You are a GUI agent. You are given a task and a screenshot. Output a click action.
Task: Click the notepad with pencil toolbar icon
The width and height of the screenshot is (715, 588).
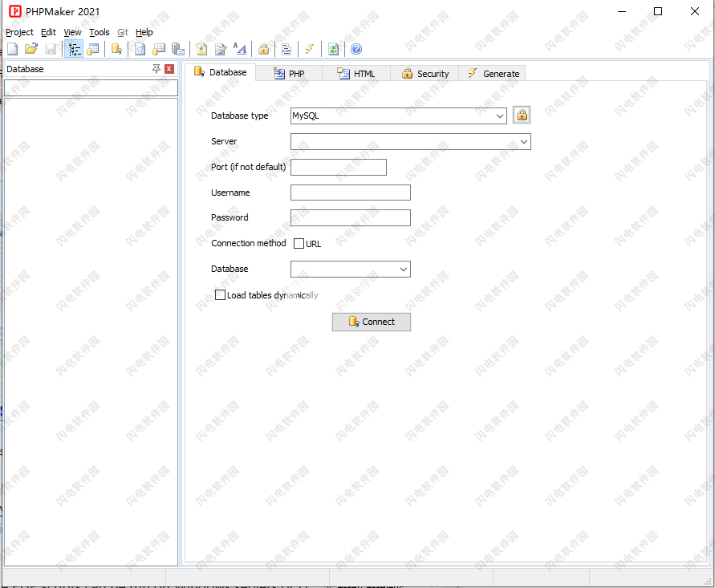click(221, 49)
